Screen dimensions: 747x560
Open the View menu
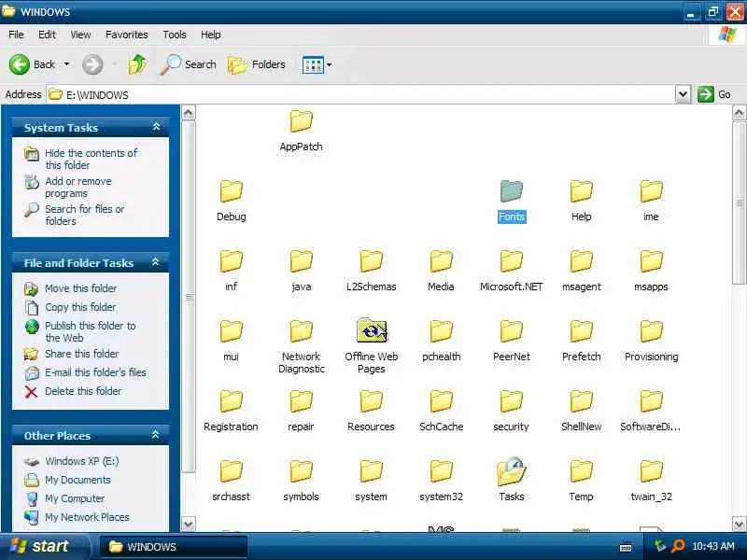[80, 35]
